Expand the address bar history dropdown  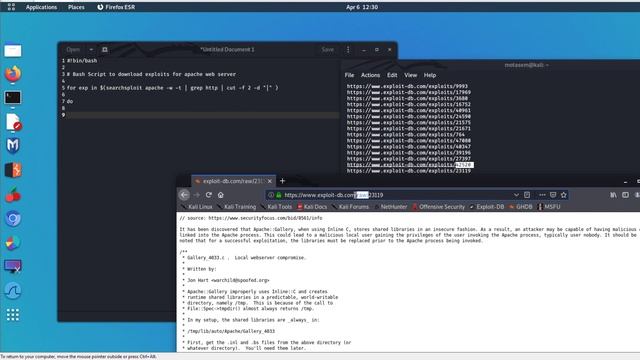516,195
